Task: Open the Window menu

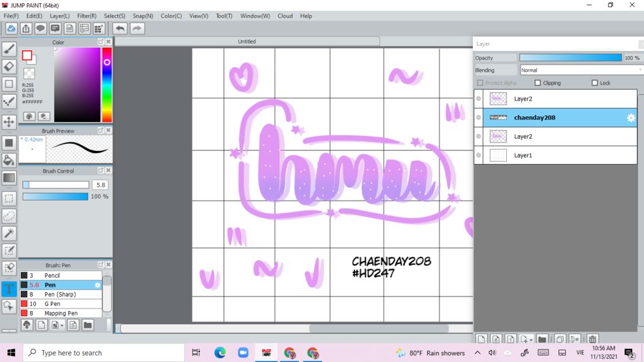Action: (255, 16)
